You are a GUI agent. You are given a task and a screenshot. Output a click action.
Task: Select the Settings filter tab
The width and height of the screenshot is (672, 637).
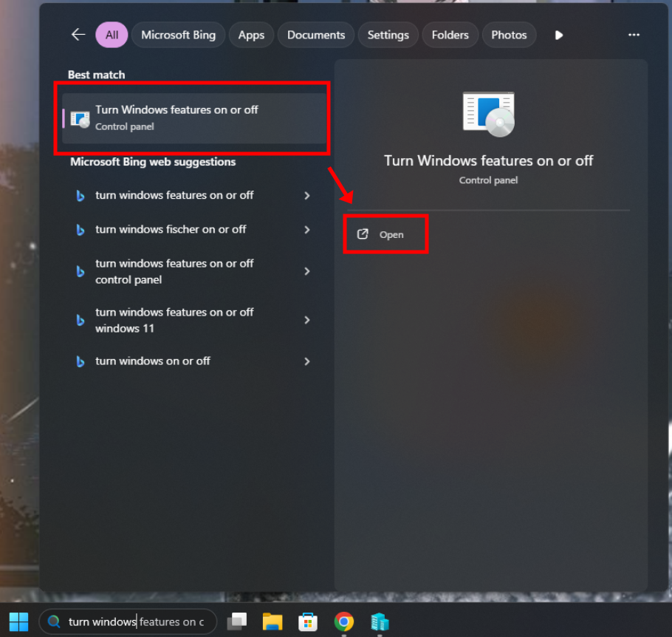[x=388, y=35]
